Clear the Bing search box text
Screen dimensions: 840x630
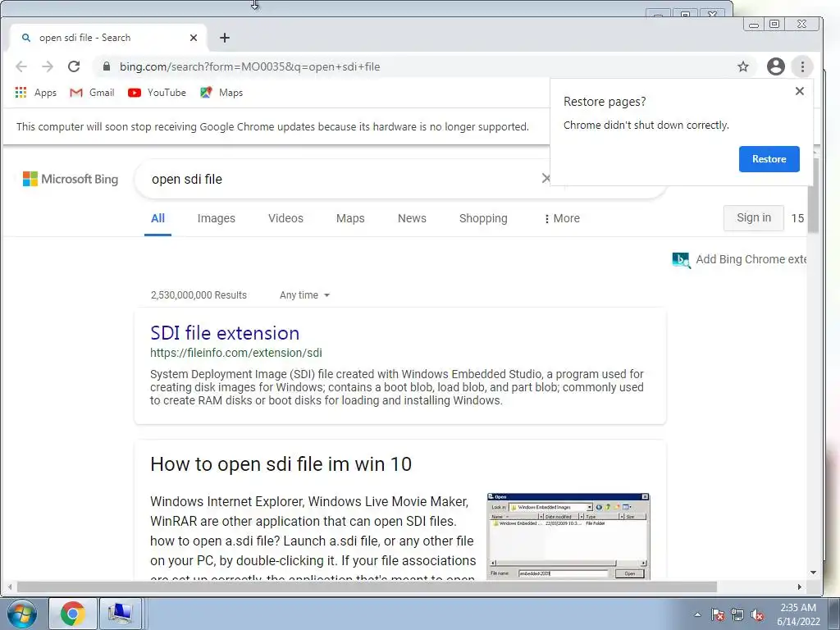tap(546, 178)
